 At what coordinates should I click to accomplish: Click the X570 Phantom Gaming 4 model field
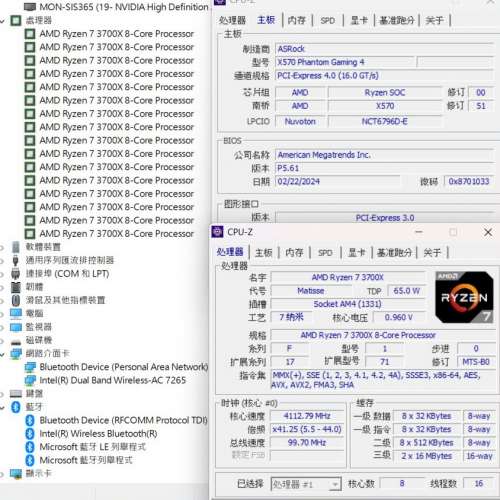(x=345, y=62)
